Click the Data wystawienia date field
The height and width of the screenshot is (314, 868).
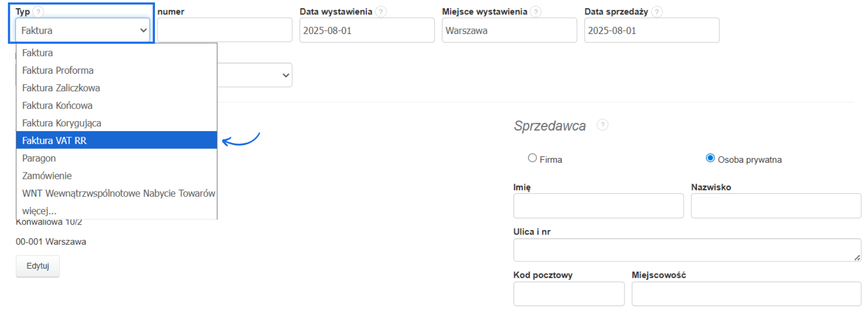click(x=367, y=30)
